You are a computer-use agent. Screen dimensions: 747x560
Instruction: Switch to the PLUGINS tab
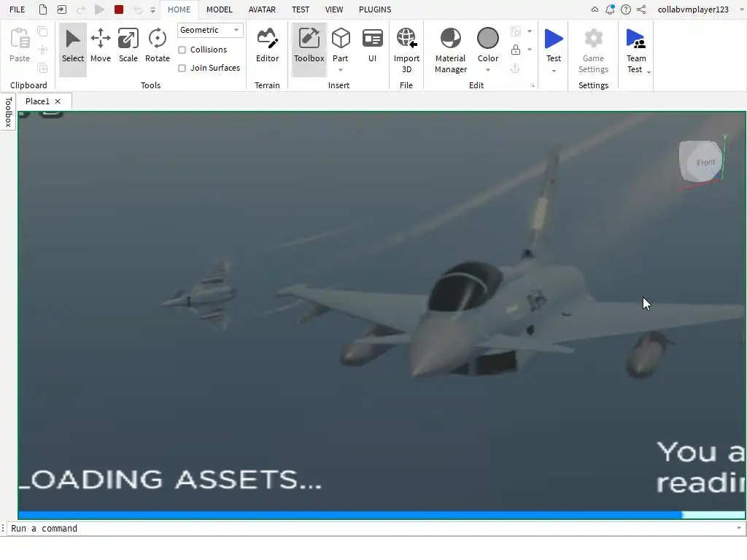(x=375, y=9)
